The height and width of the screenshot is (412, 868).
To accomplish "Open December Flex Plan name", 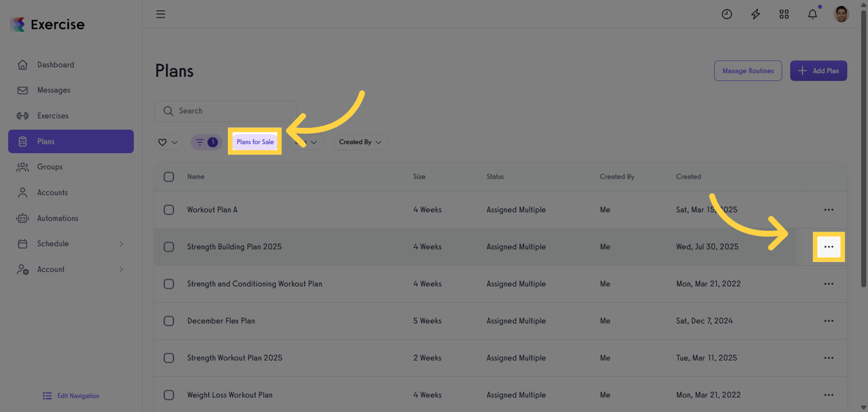I will 221,321.
